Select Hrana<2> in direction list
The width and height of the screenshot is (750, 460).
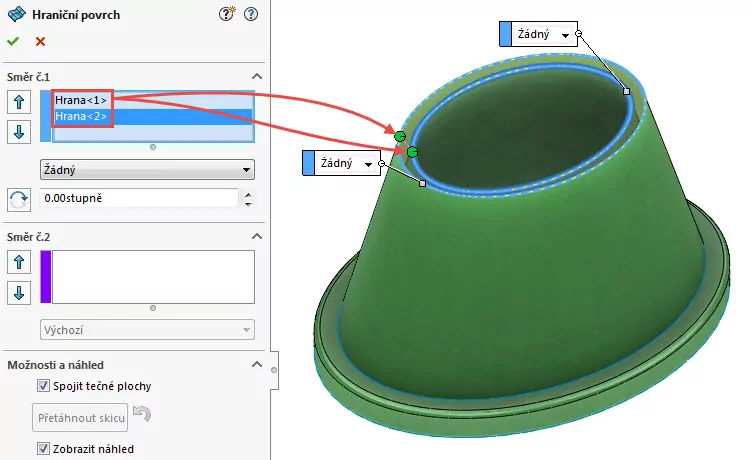(153, 116)
